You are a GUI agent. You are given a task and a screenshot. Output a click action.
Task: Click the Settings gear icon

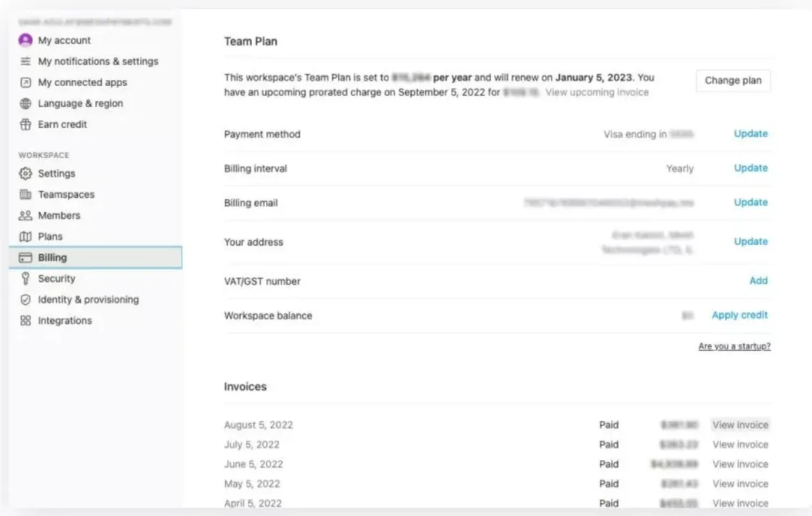[x=25, y=174]
